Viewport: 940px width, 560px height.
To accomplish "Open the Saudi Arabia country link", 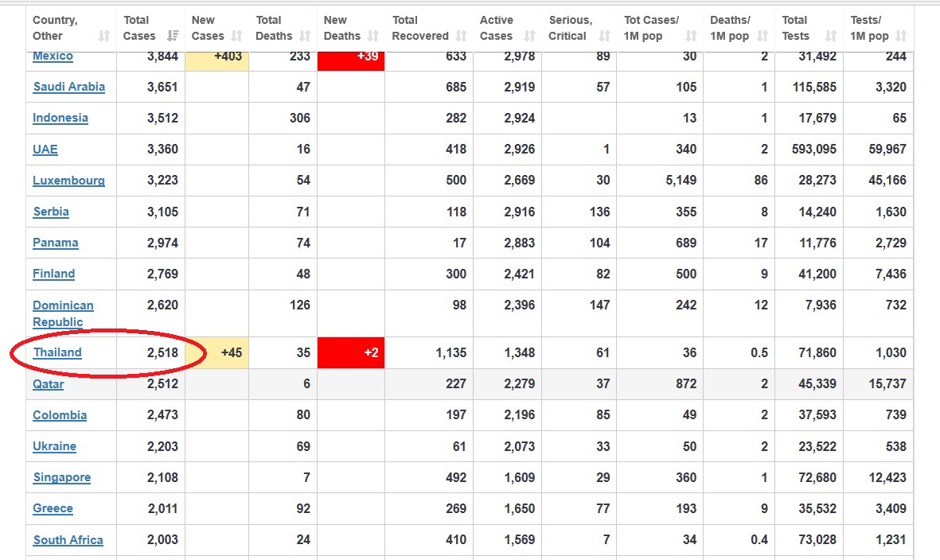I will [68, 87].
